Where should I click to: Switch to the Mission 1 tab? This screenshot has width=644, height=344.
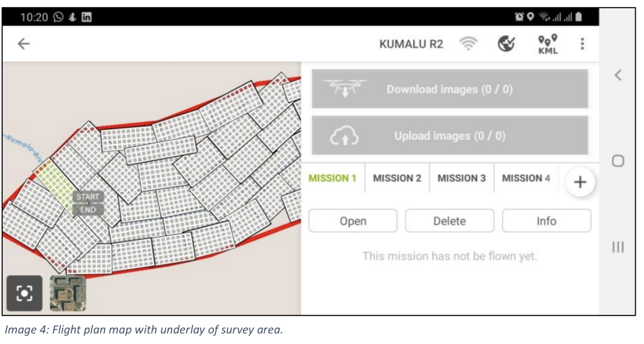point(333,178)
